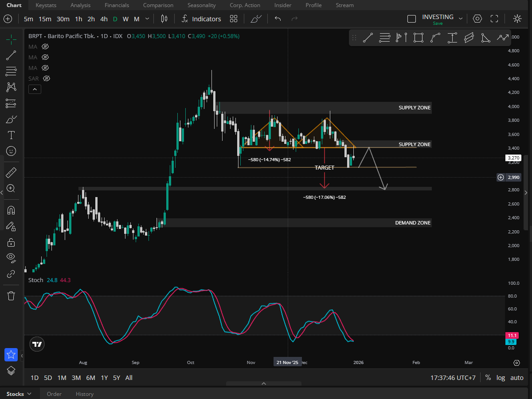Toggle the log scale option
The image size is (532, 399).
coord(501,378)
